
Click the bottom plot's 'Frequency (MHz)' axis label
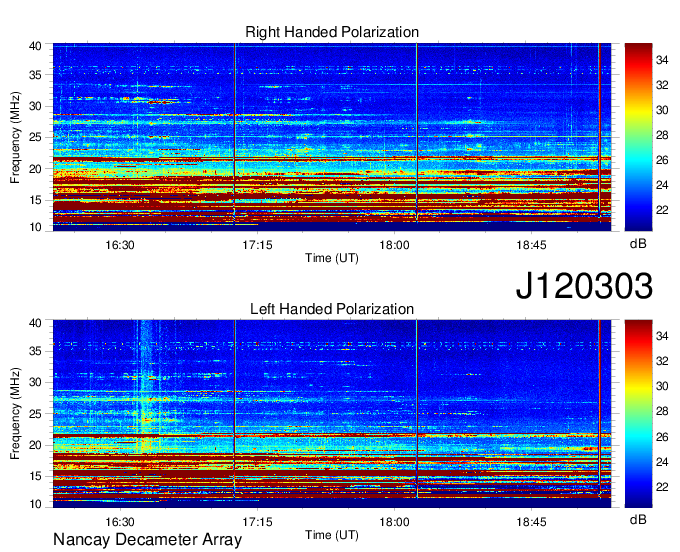point(15,414)
